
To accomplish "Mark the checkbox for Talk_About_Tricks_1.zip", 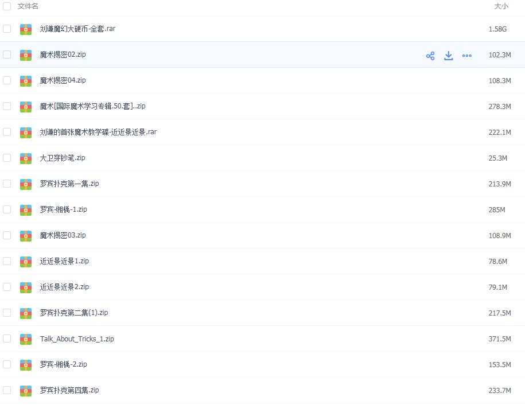I will point(7,339).
